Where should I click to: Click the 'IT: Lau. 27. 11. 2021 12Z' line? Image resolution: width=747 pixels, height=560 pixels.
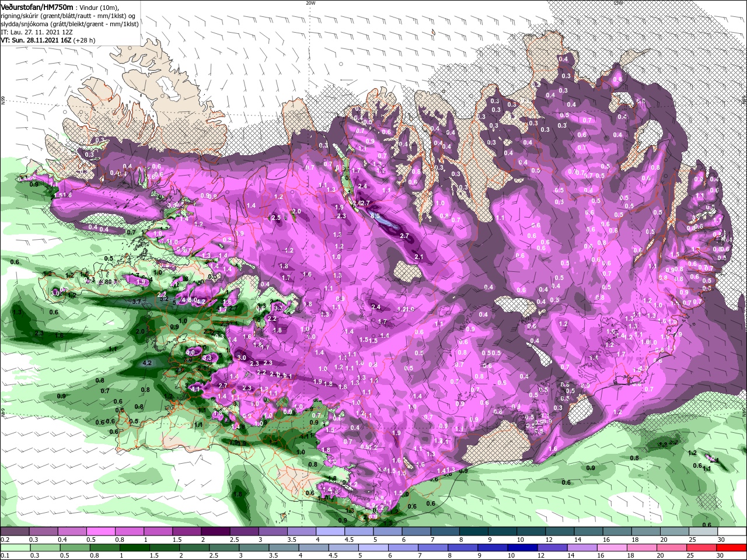37,32
